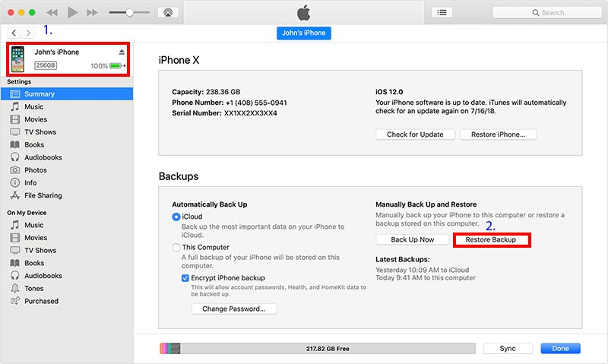
Task: Click the forward navigation chevron
Action: click(29, 33)
